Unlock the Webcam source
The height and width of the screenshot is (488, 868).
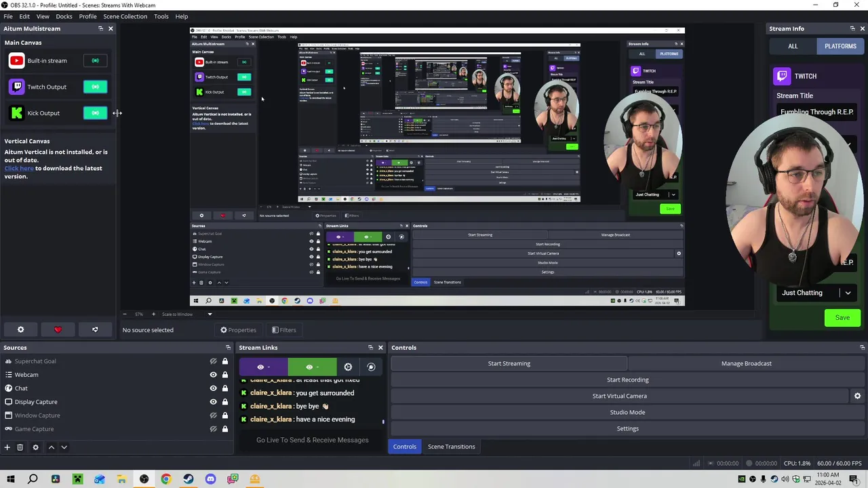point(225,375)
